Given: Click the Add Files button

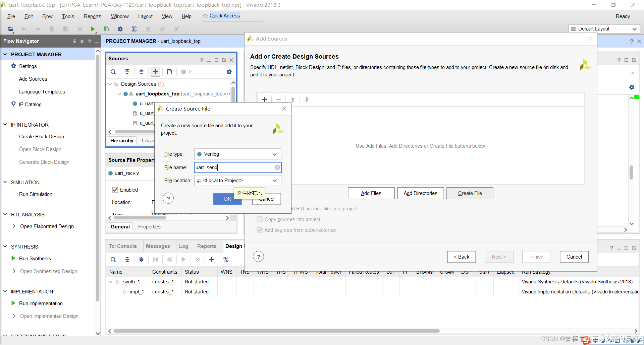Looking at the screenshot, I should pos(371,193).
